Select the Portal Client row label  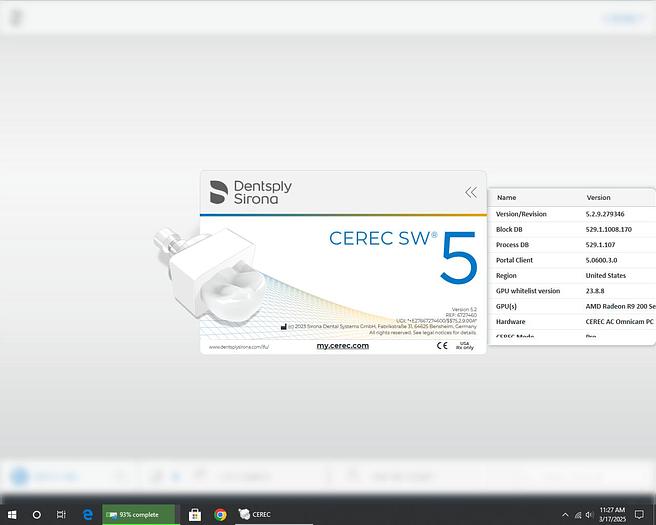click(514, 260)
